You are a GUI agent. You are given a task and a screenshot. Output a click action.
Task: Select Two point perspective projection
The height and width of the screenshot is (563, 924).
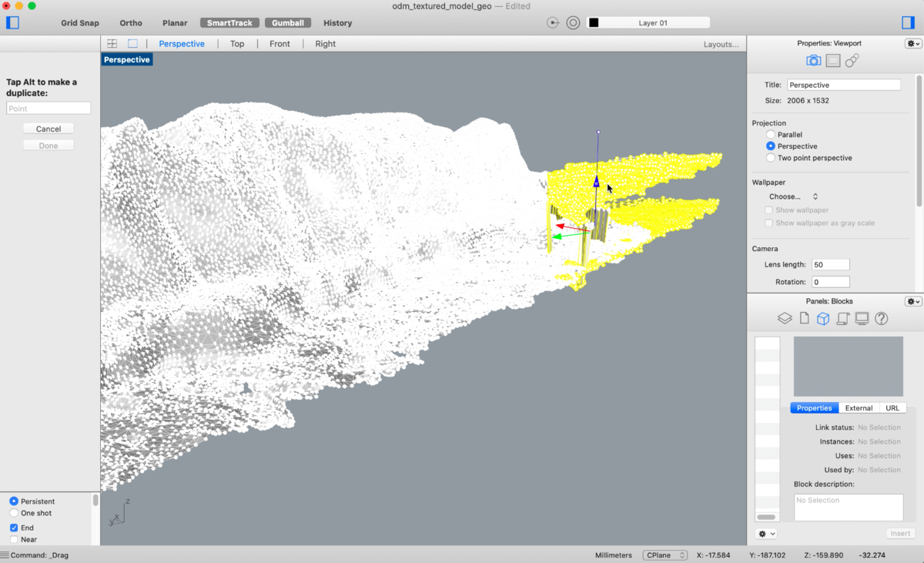pyautogui.click(x=771, y=158)
